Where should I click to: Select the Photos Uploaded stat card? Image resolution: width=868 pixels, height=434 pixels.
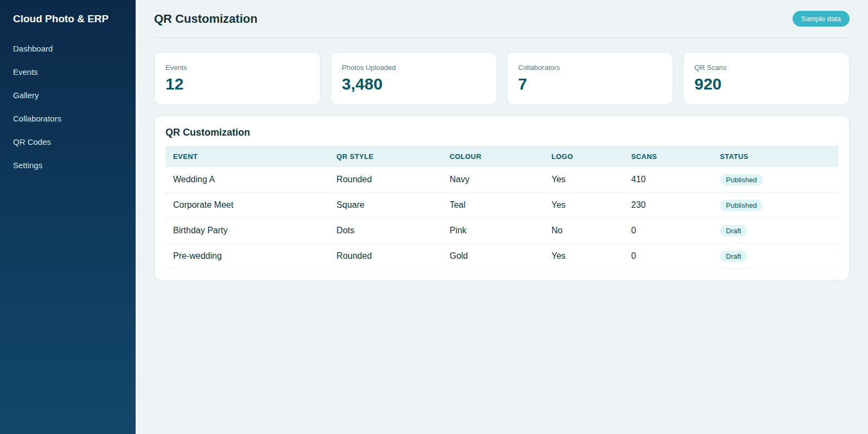click(413, 78)
